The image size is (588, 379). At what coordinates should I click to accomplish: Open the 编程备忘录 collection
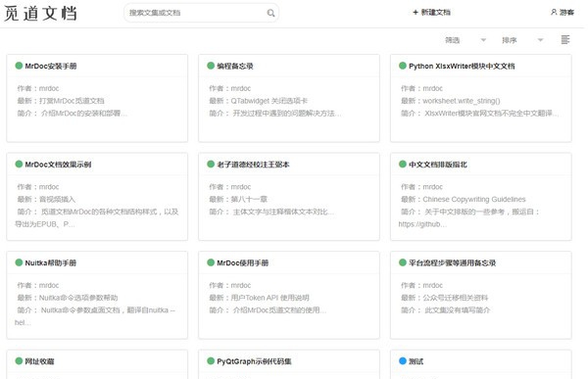(x=235, y=66)
